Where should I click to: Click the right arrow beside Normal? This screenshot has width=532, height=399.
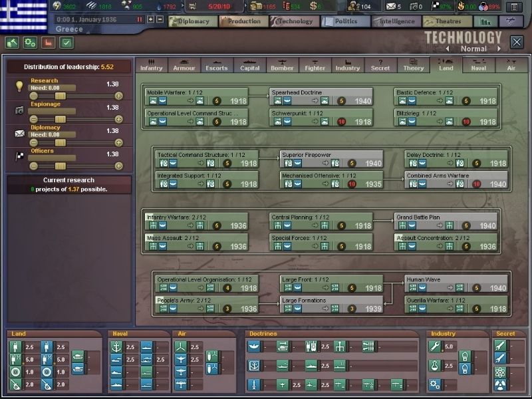(499, 49)
